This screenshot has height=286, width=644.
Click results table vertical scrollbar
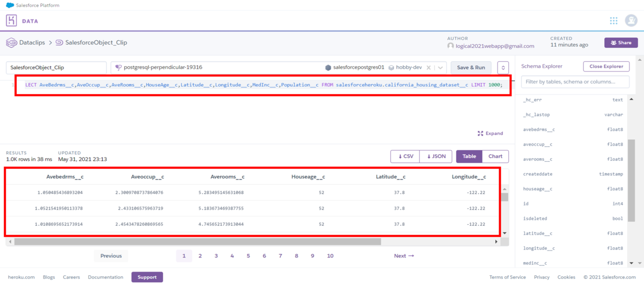coord(504,196)
